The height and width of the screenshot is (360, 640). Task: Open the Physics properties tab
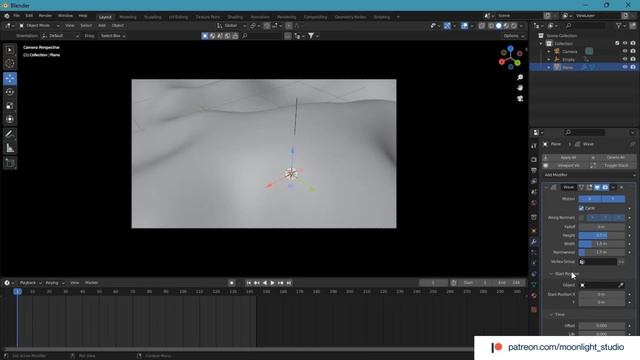[534, 263]
